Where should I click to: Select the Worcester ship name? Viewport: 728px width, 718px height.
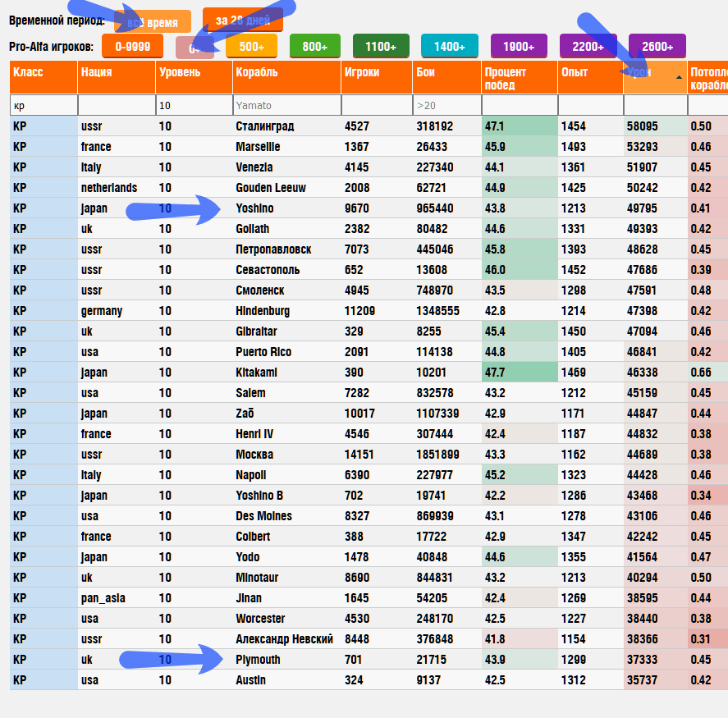(x=260, y=618)
